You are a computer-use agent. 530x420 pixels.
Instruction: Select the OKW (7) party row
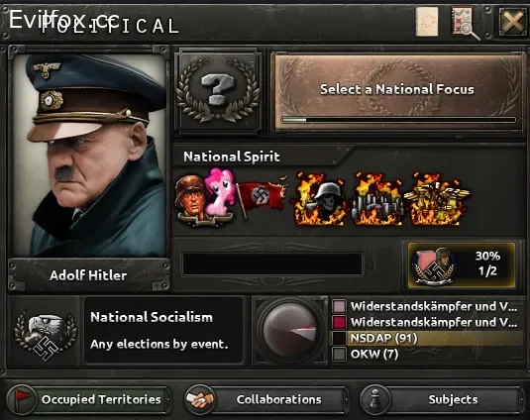pyautogui.click(x=427, y=354)
